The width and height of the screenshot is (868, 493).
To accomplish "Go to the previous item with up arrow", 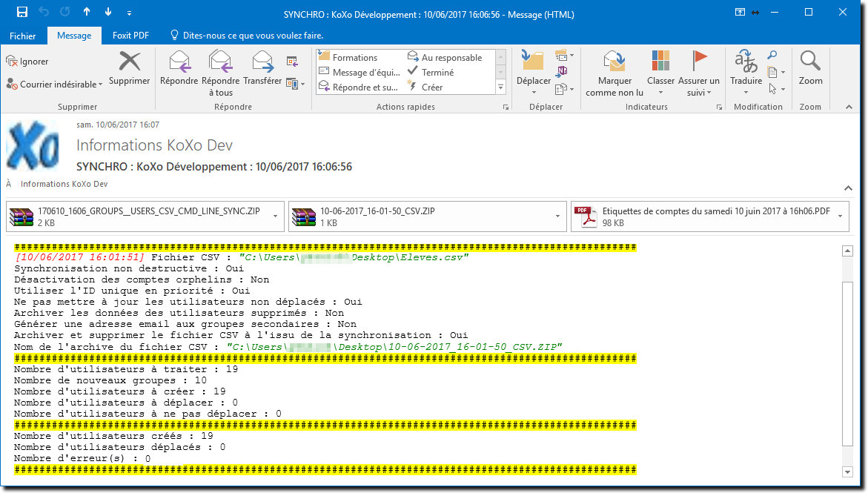I will (x=87, y=12).
